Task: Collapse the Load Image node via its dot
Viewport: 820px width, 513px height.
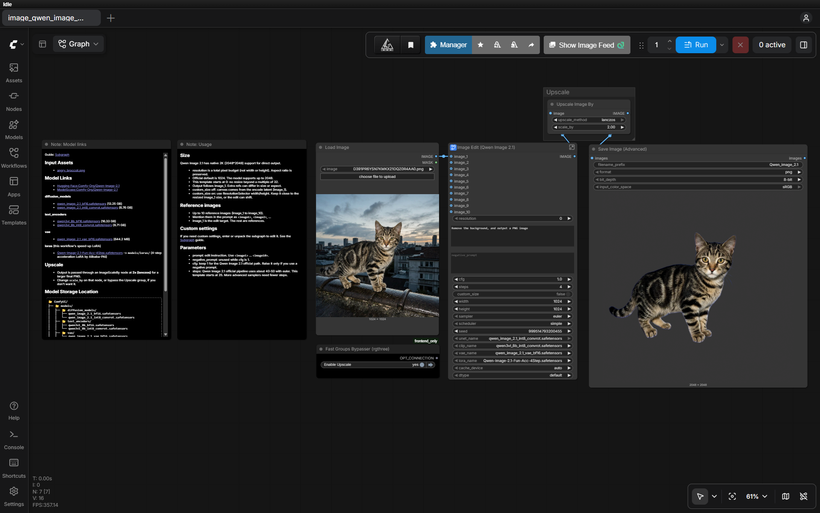Action: (321, 147)
